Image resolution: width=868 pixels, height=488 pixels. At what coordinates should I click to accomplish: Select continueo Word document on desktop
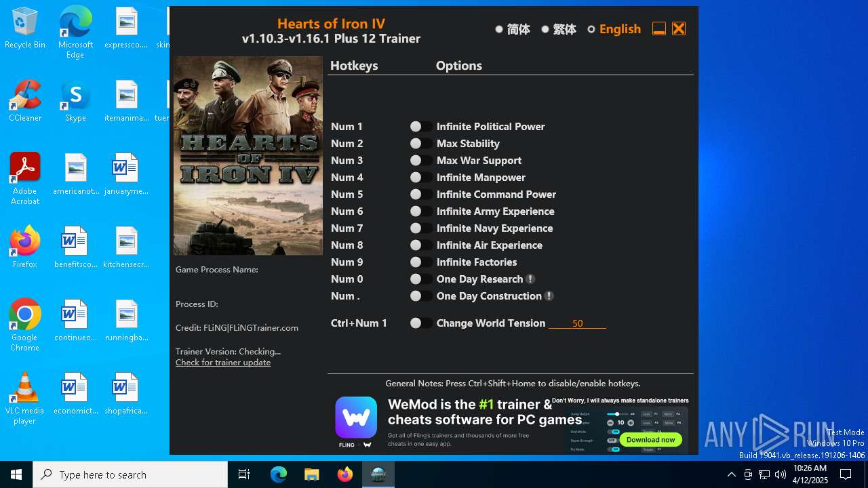tap(76, 321)
